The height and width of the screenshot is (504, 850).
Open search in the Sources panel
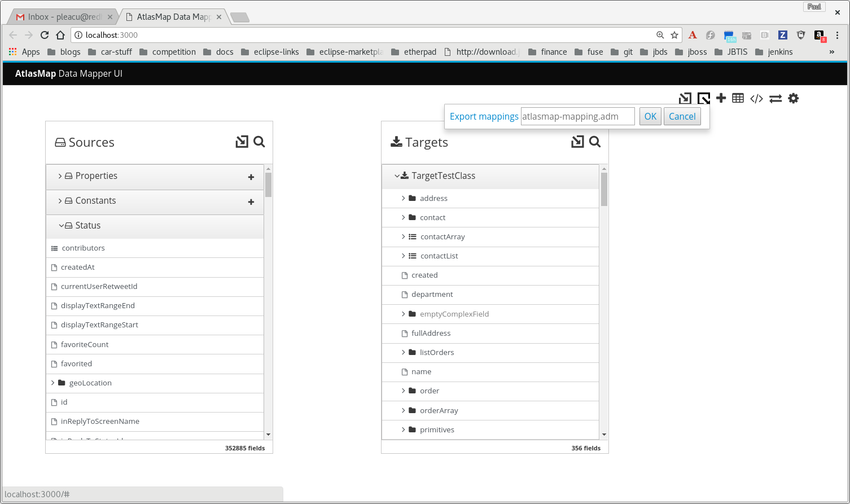(259, 142)
